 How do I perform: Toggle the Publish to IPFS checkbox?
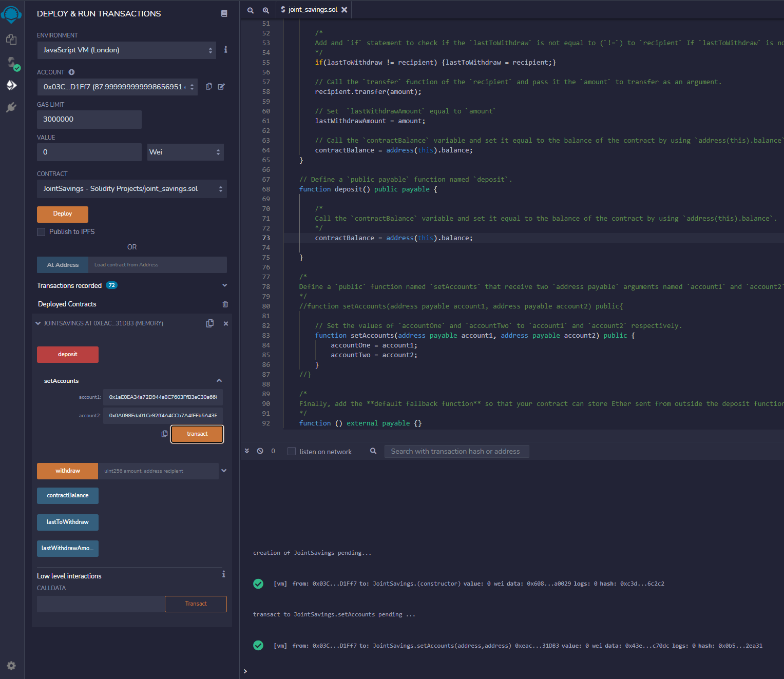click(x=41, y=232)
